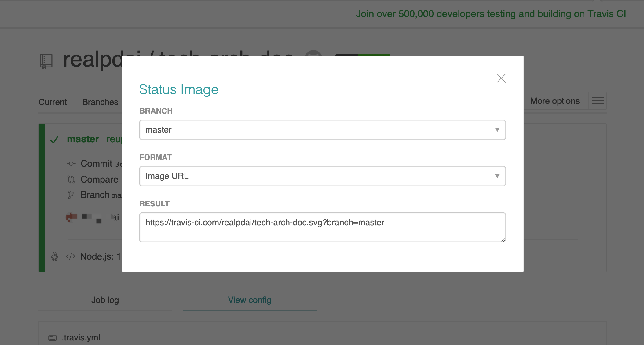Switch to the Current tab
The image size is (644, 345).
[x=53, y=102]
